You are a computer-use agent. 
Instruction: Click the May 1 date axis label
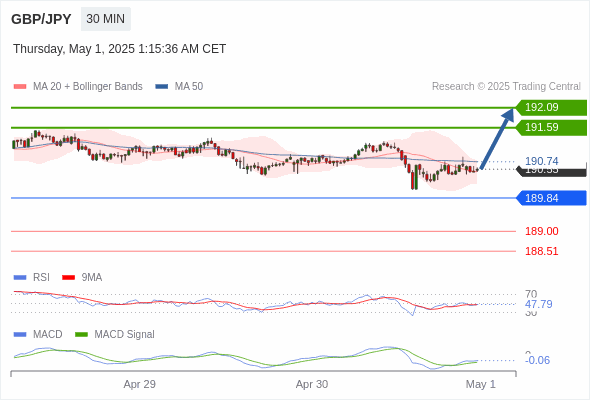(481, 384)
